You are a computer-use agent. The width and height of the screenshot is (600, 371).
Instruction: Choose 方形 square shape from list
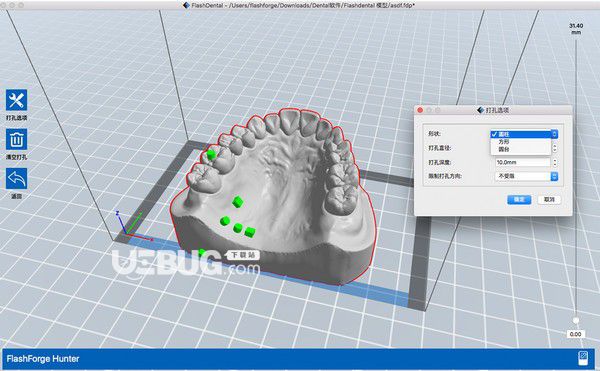tap(521, 142)
